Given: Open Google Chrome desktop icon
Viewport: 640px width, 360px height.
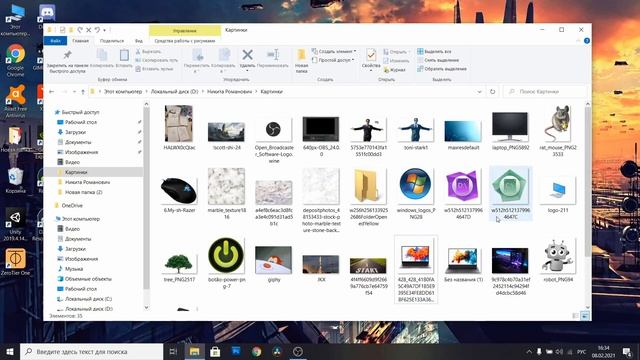Looking at the screenshot, I should coord(15,60).
